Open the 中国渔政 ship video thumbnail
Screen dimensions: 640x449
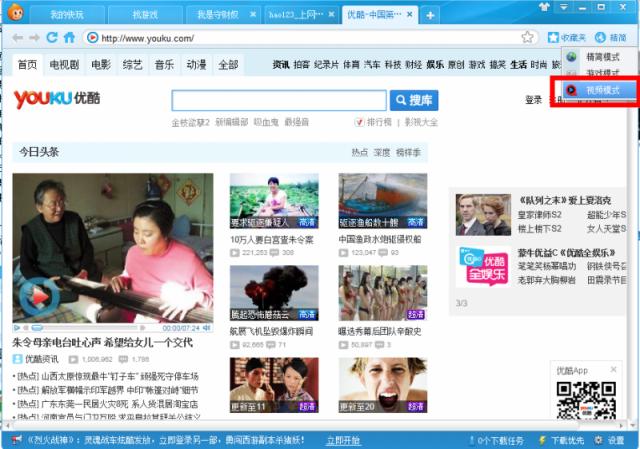382,201
